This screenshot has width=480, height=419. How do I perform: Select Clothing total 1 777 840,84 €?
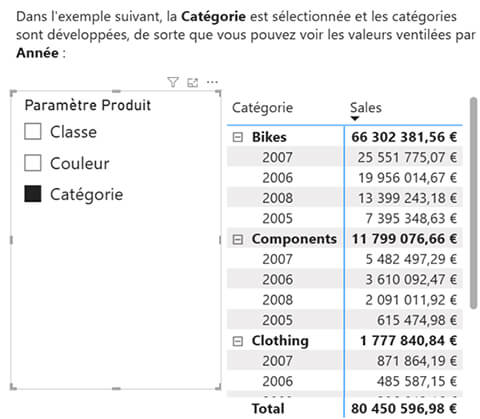pyautogui.click(x=408, y=341)
